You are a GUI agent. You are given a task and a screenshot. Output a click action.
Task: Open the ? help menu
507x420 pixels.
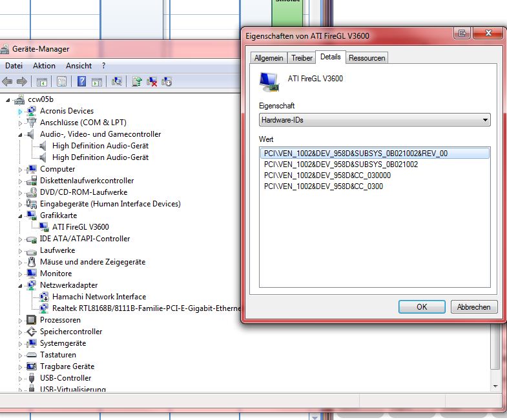point(103,66)
